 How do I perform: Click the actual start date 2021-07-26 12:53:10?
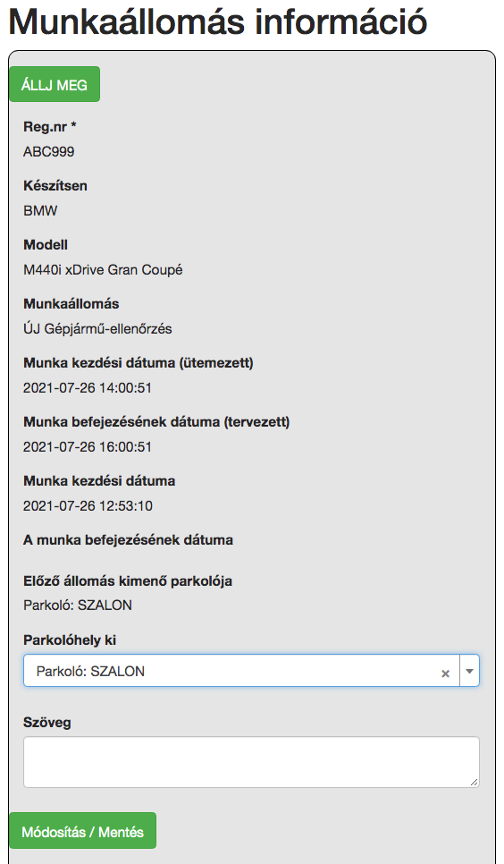(x=88, y=506)
